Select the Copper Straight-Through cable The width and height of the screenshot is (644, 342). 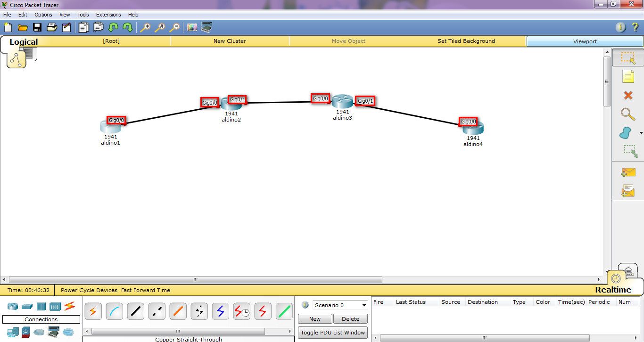click(x=135, y=311)
